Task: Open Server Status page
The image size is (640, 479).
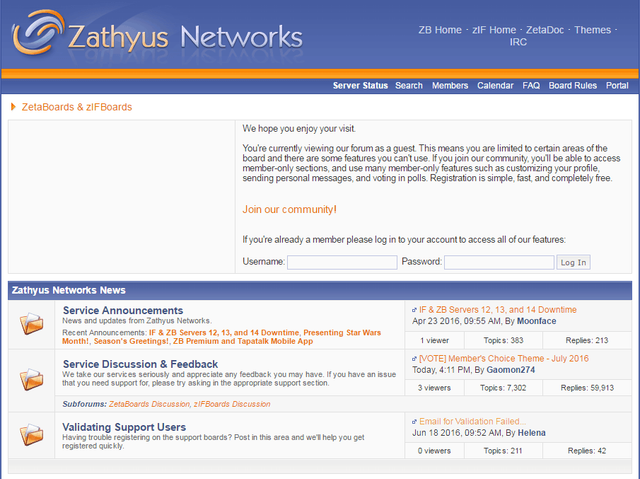Action: click(x=360, y=86)
